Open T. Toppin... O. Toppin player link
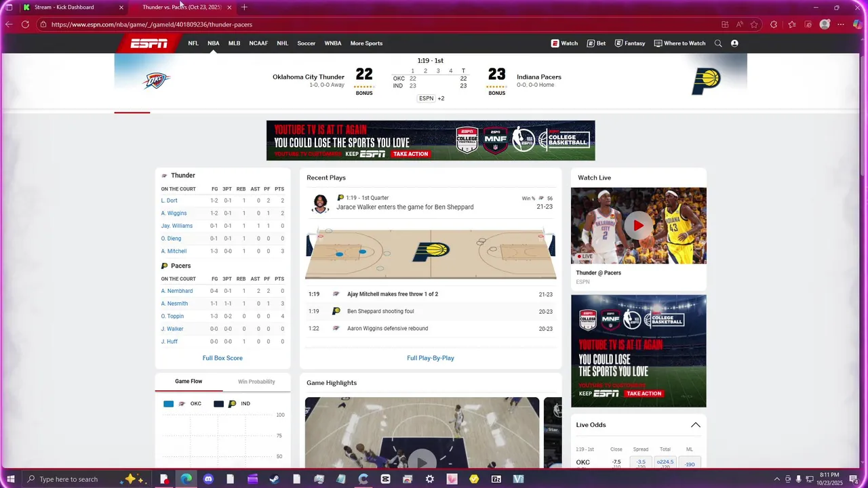 coord(172,317)
